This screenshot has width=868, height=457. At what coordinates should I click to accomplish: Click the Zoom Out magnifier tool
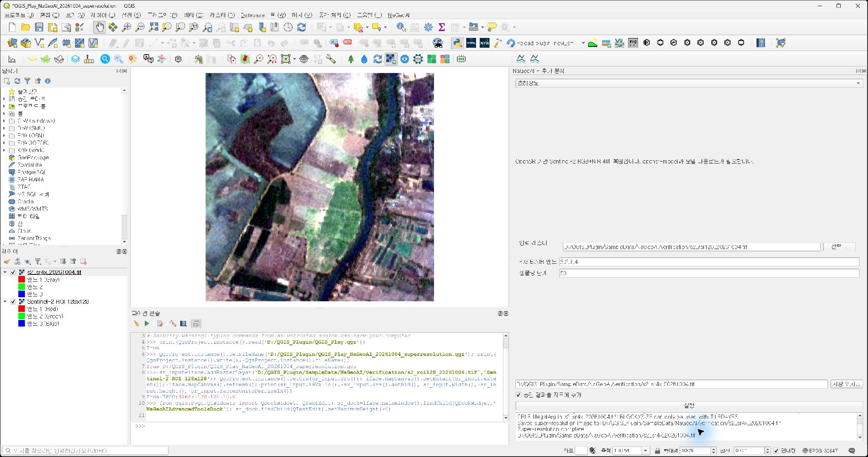coord(140,27)
